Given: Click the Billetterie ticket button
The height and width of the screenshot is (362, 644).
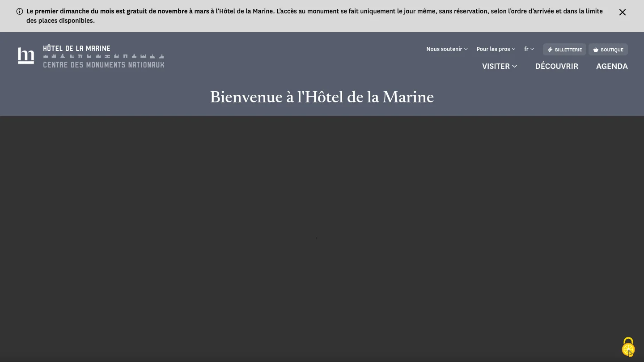Looking at the screenshot, I should click(564, 50).
